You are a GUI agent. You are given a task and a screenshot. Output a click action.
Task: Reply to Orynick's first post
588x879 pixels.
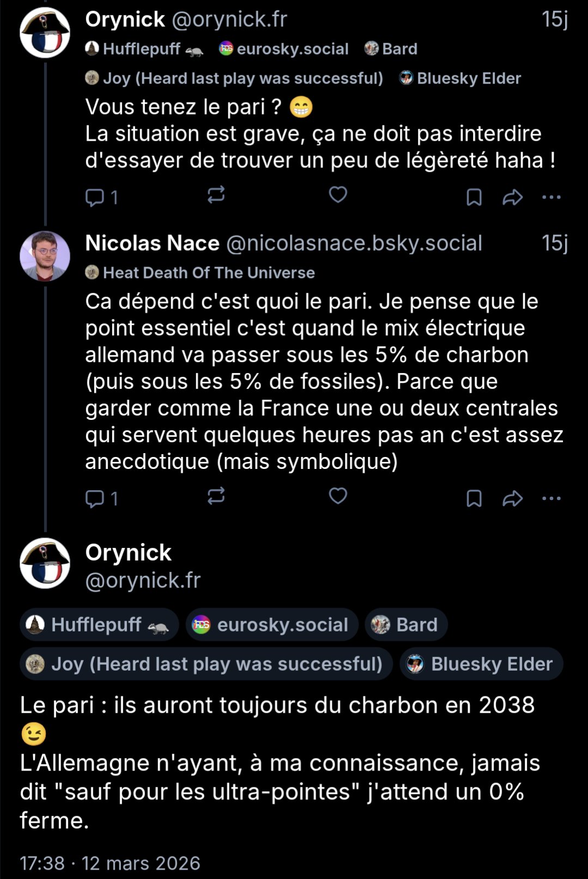pyautogui.click(x=95, y=197)
